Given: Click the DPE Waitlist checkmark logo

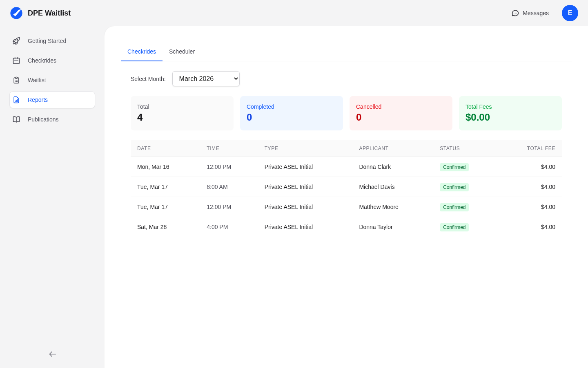Looking at the screenshot, I should click(x=16, y=13).
